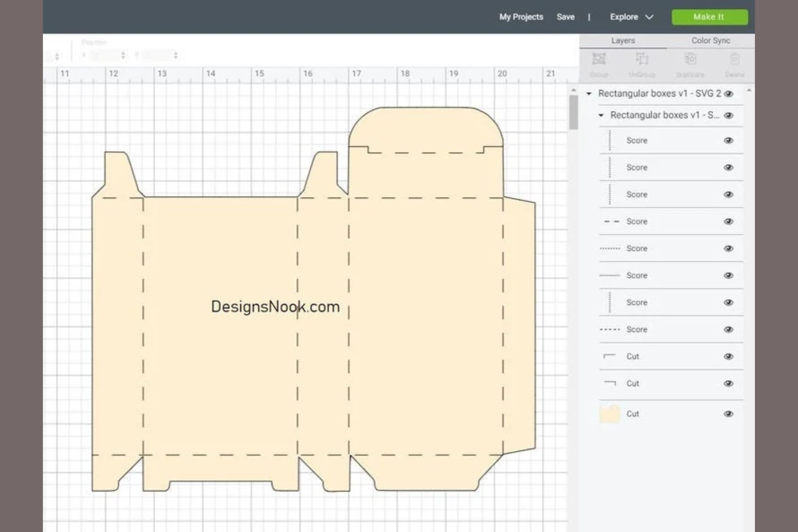Select the wide two-dash Score layer icon
This screenshot has height=532, width=798.
611,222
